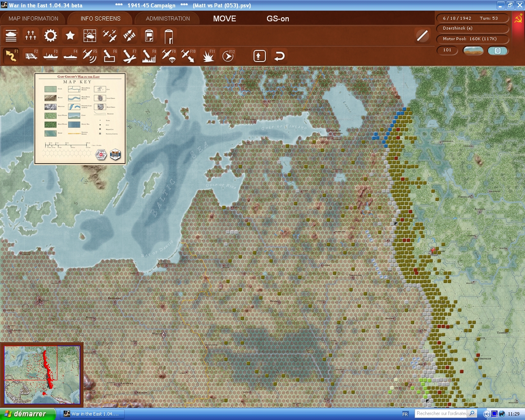Select Bomb city mode (F8)

149,56
